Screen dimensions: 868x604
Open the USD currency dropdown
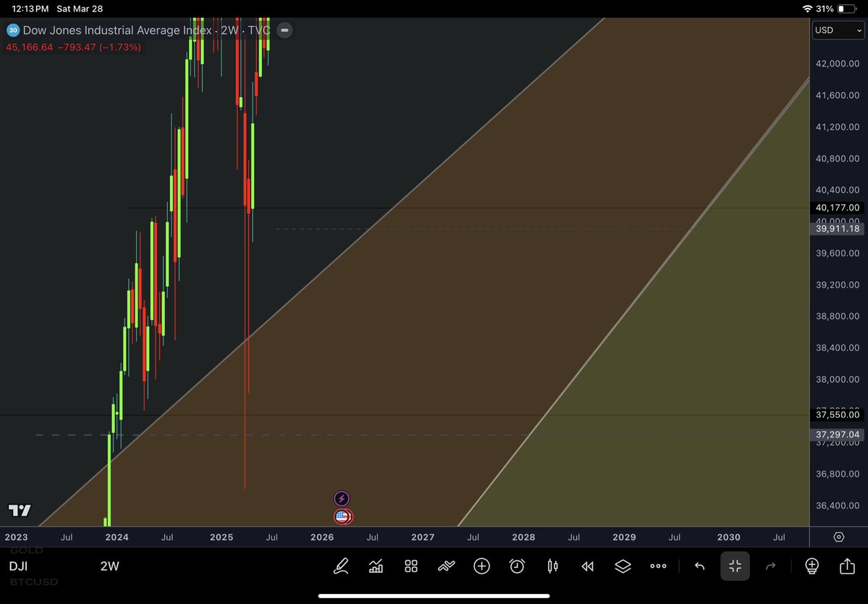(838, 30)
